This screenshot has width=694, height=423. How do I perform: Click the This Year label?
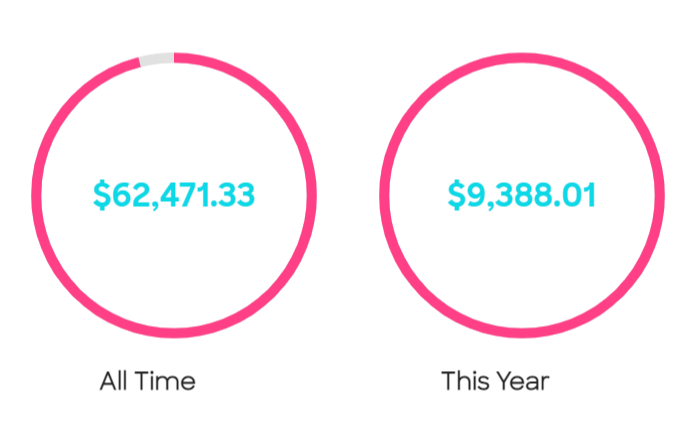495,381
